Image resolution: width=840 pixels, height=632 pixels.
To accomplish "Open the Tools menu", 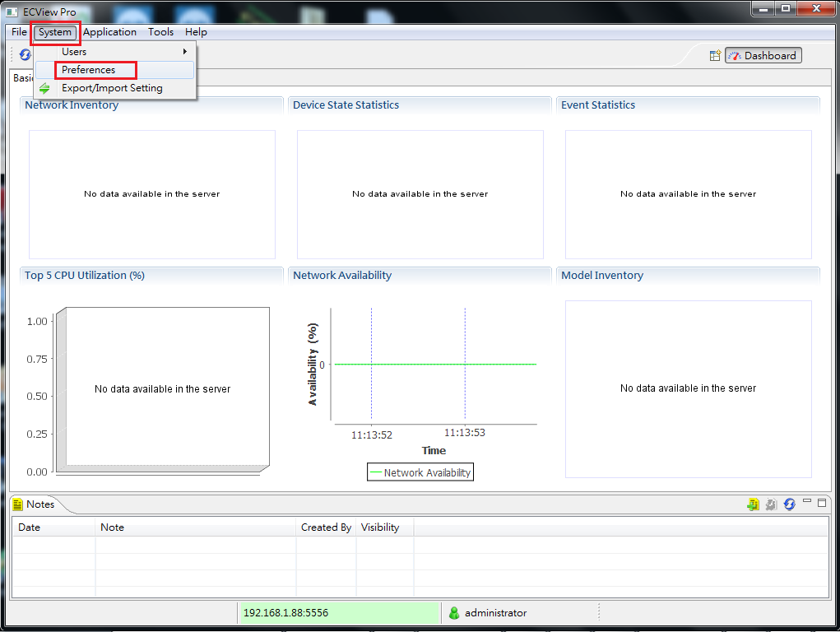I will point(160,32).
